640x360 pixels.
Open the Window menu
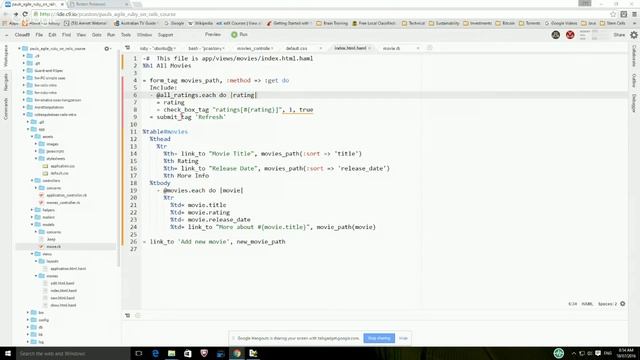144,35
